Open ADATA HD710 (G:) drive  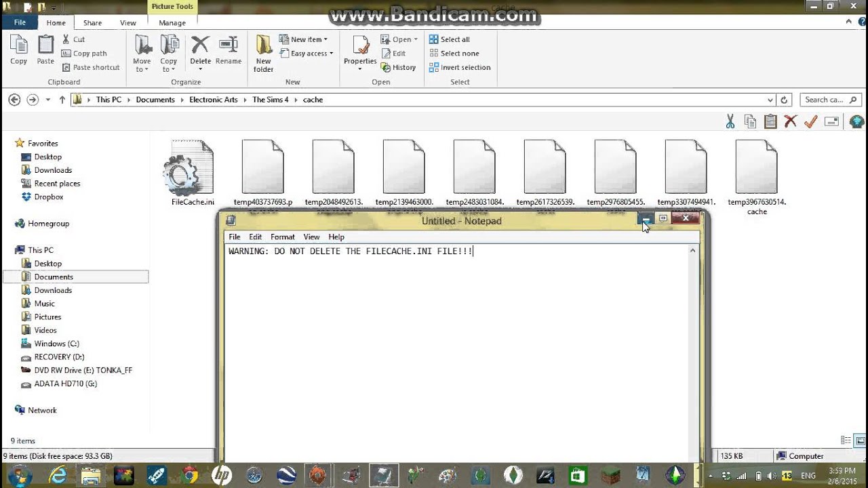[x=65, y=384]
